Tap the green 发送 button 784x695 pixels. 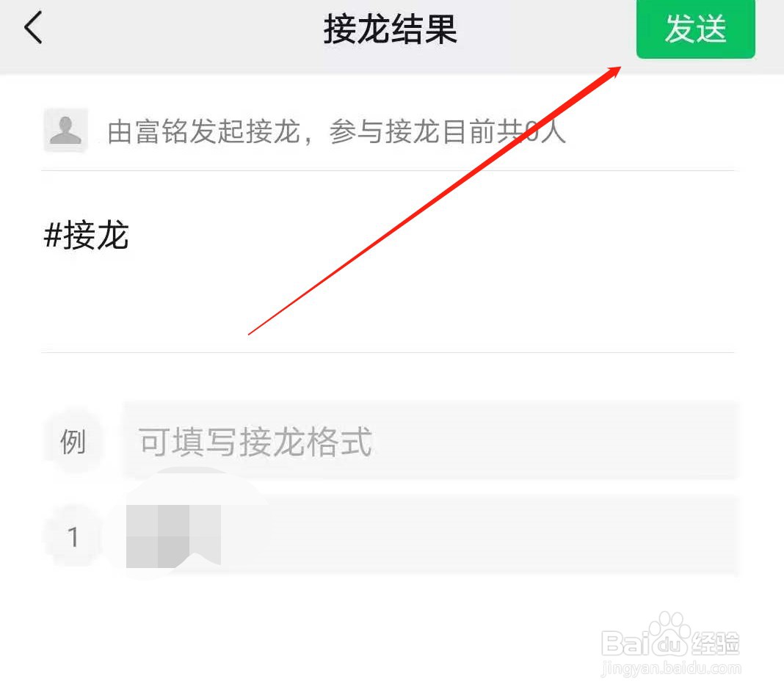[695, 29]
